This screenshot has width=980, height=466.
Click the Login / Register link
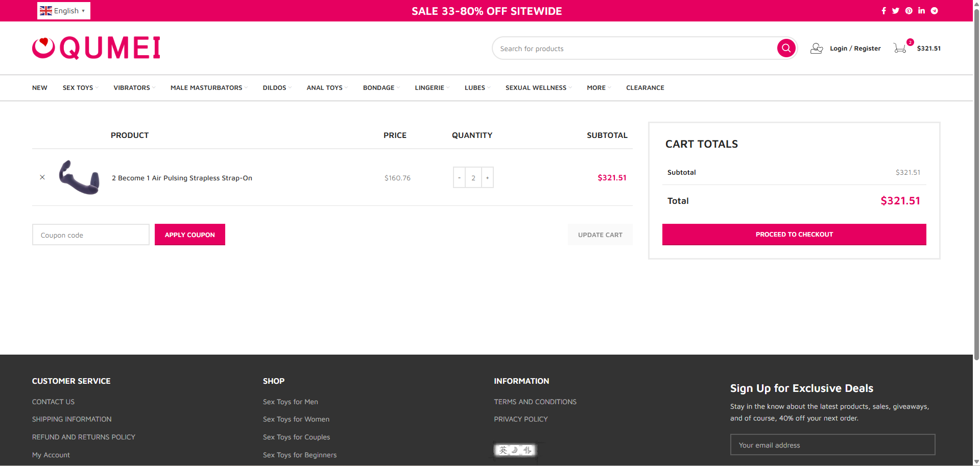point(855,49)
